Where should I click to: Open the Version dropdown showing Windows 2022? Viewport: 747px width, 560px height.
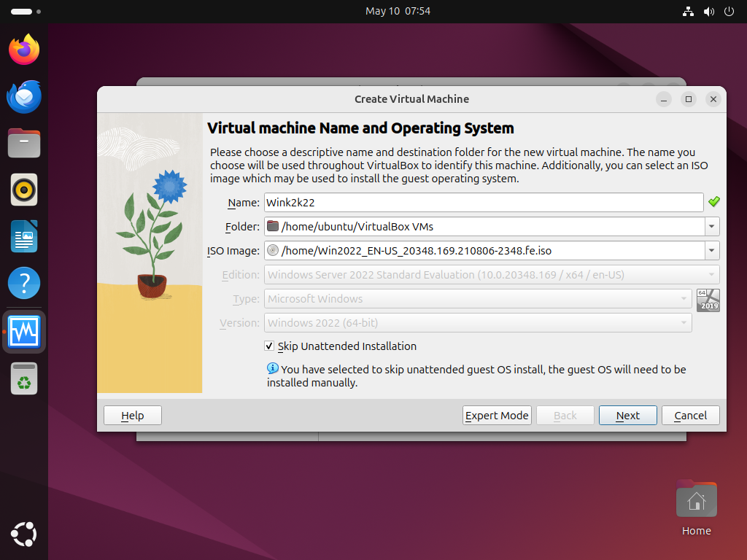click(478, 323)
